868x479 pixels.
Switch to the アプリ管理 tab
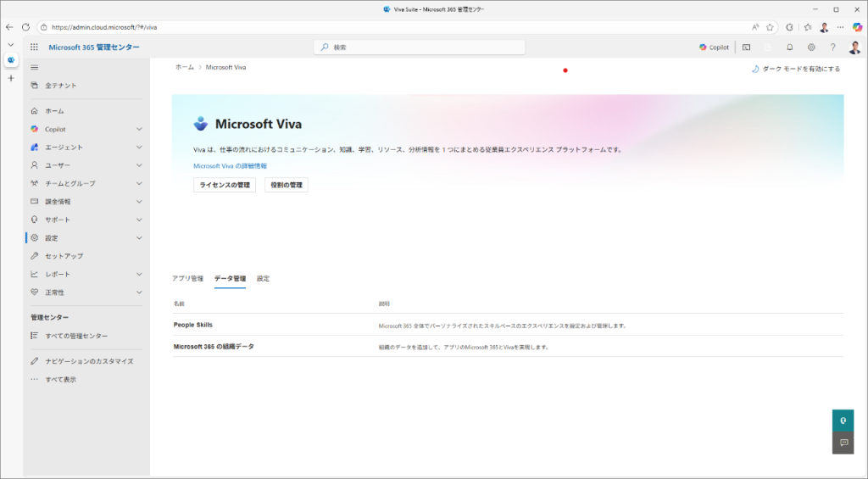pos(187,278)
